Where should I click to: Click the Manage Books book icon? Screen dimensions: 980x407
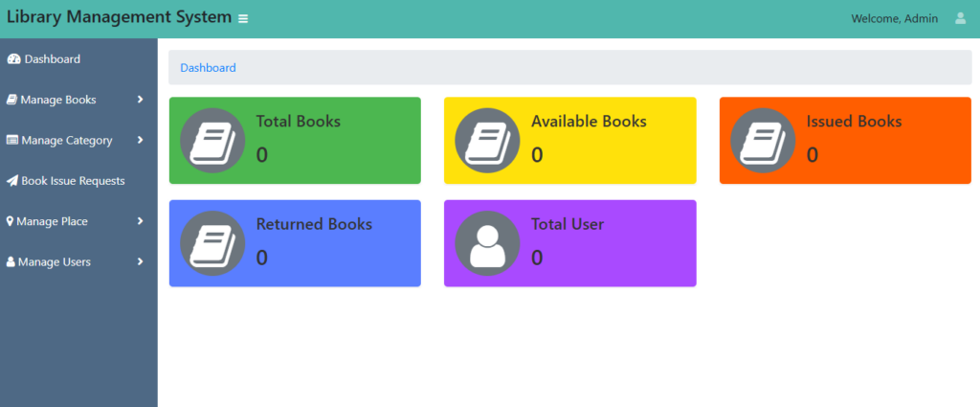(11, 100)
